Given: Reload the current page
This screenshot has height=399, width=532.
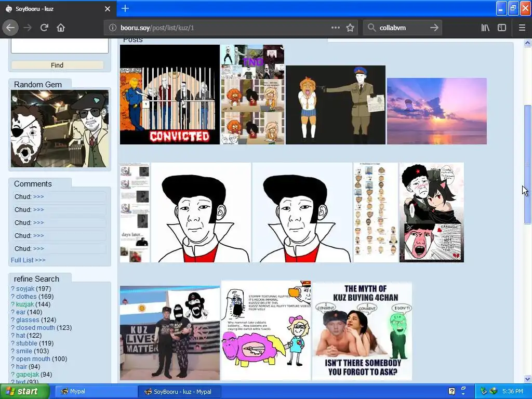Looking at the screenshot, I should click(44, 28).
